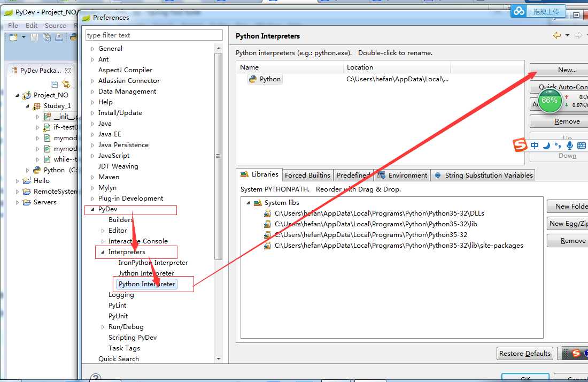Click the Print toolbar icon
The image size is (588, 382).
[59, 37]
